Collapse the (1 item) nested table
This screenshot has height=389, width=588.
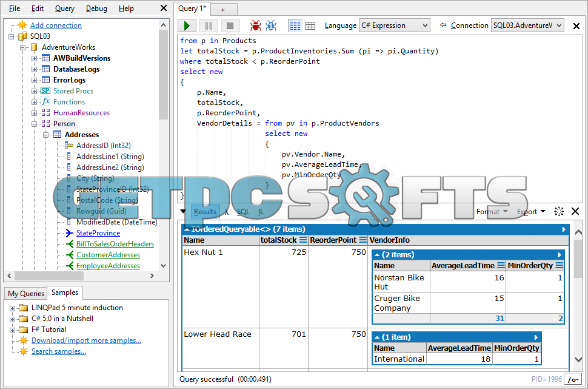(377, 337)
